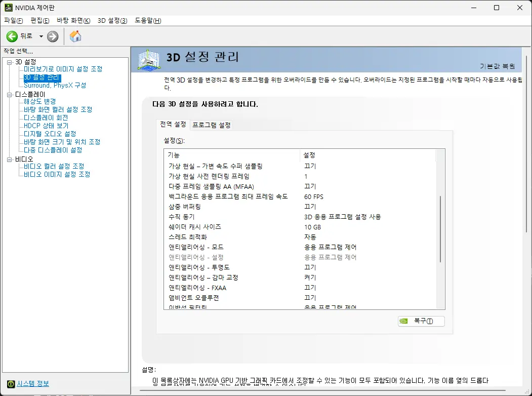Image resolution: width=532 pixels, height=396 pixels.
Task: Select 가상 현실 – 가변 속도 수퍼 샘플링 row
Action: point(300,166)
